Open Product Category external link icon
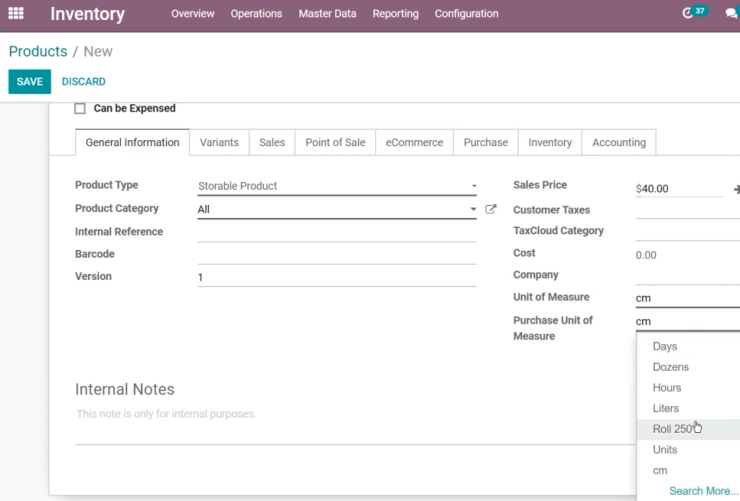740x501 pixels. click(x=491, y=209)
